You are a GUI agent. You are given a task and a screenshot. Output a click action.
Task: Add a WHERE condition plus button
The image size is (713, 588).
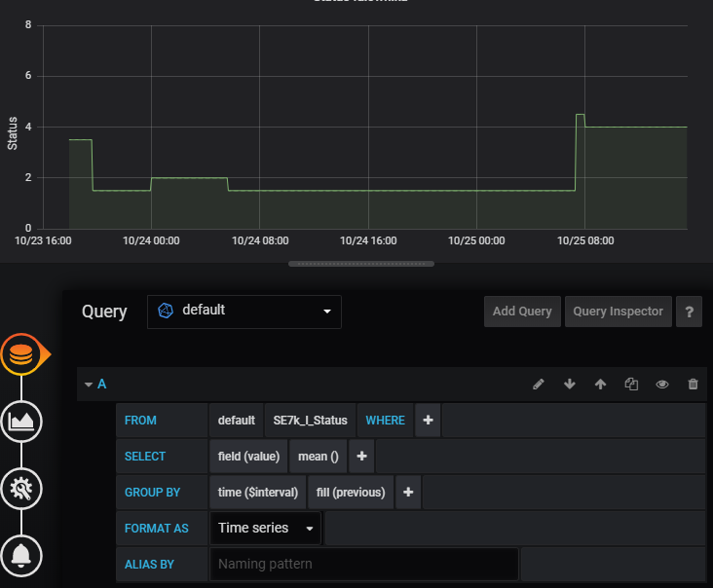tap(428, 421)
